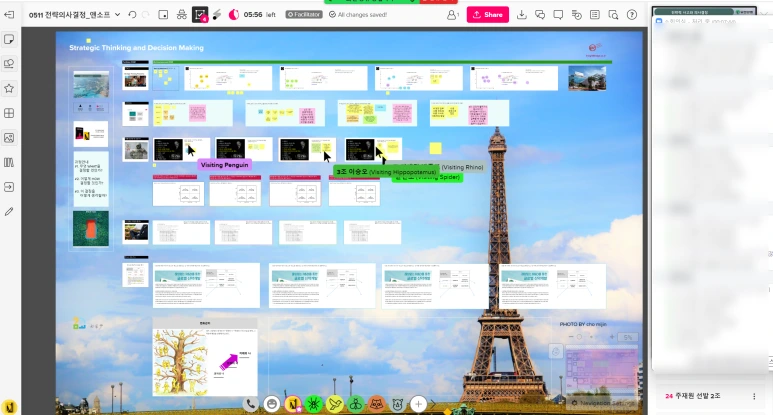
Task: Click the green area with orange rectangle image
Action: [91, 229]
